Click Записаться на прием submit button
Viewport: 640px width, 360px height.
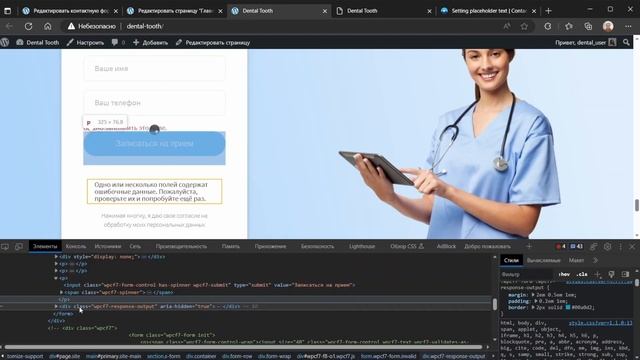point(154,144)
